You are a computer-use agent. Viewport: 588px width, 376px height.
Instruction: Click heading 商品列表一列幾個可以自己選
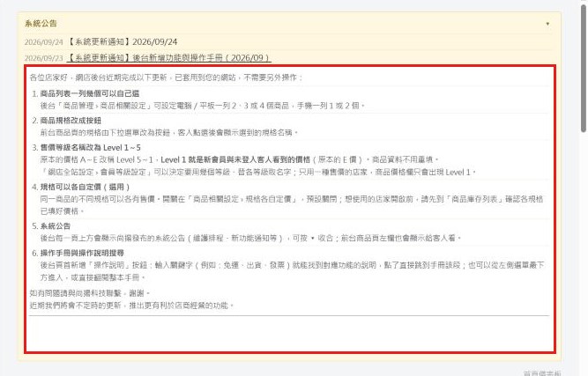click(90, 93)
